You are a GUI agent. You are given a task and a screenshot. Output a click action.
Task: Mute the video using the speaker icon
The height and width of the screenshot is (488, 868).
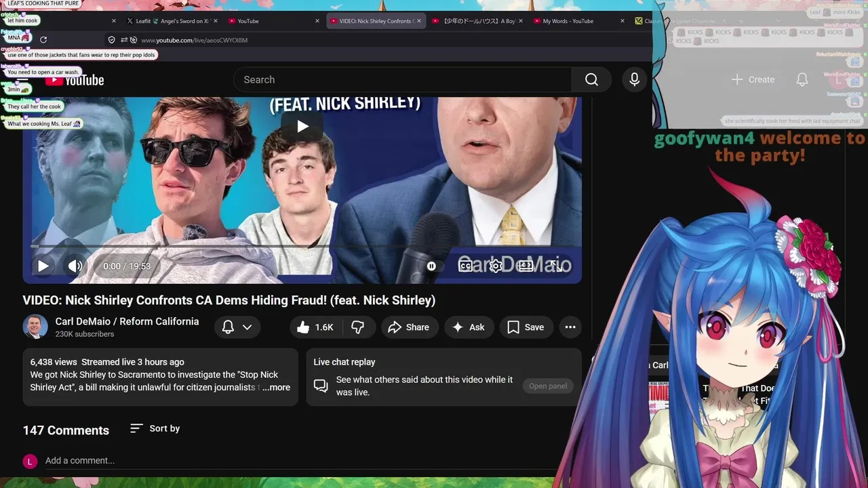pos(75,266)
